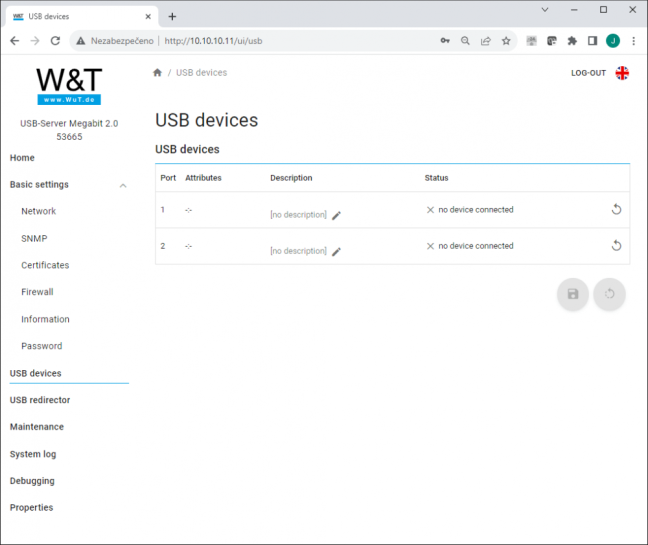Collapse the Basic settings section
648x545 pixels.
pos(123,186)
